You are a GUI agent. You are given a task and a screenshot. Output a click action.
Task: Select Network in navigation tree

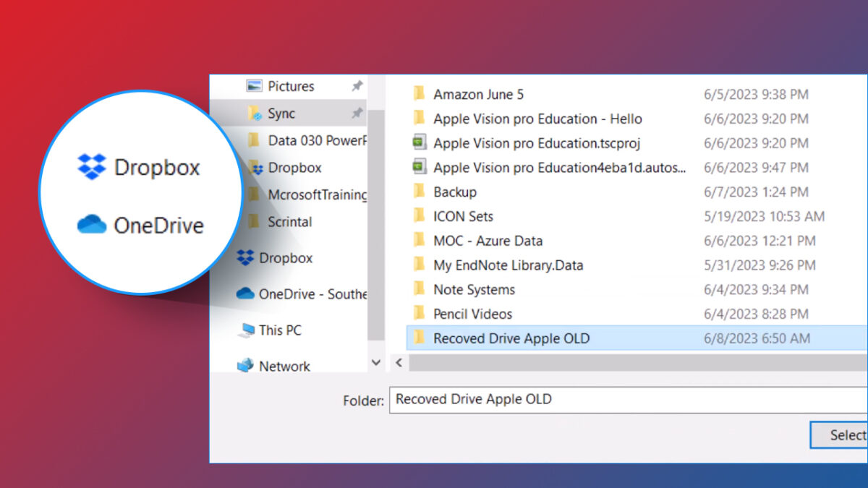(284, 367)
